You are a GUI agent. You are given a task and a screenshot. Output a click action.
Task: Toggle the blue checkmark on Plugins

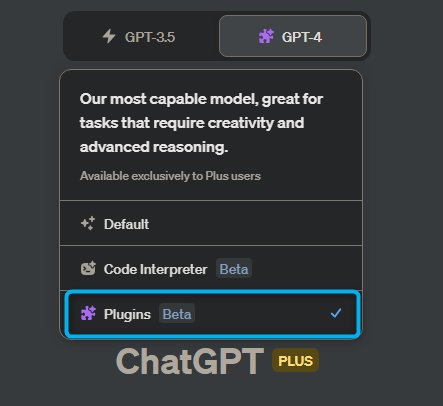coord(336,313)
